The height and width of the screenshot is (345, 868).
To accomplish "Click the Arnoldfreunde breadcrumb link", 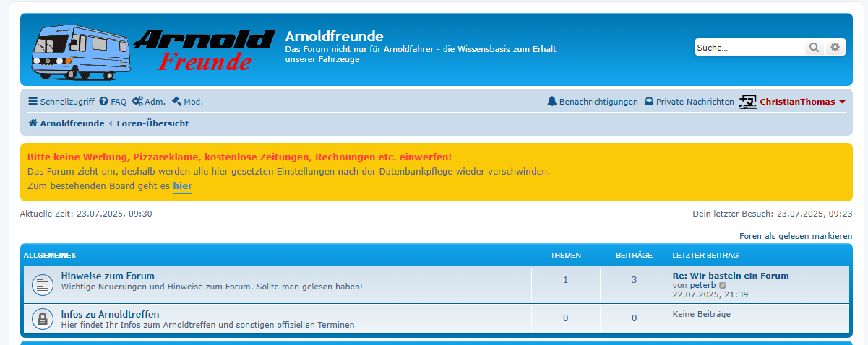I will click(x=72, y=123).
